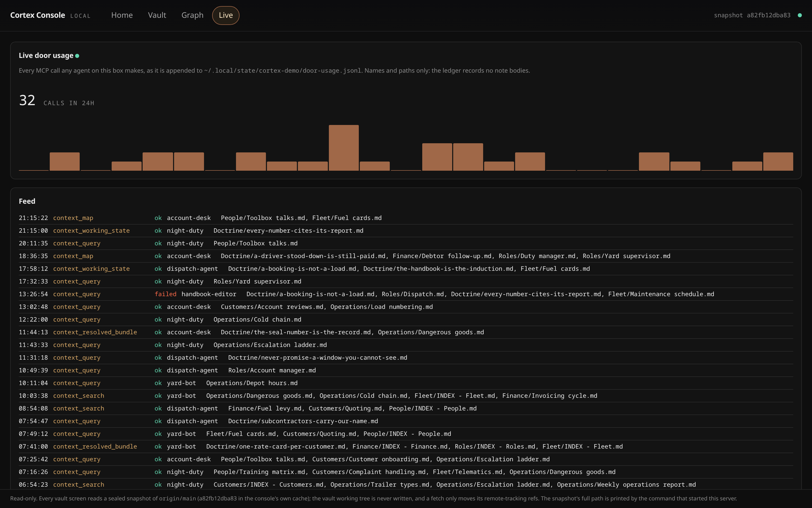The width and height of the screenshot is (812, 508).
Task: Click the live indicator dot next to Live door usage
Action: [77, 56]
